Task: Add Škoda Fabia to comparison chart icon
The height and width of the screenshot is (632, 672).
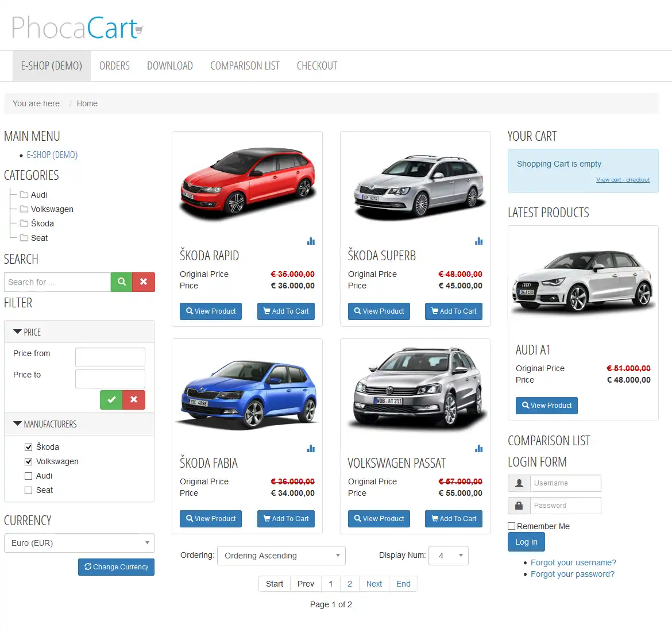Action: click(x=311, y=449)
